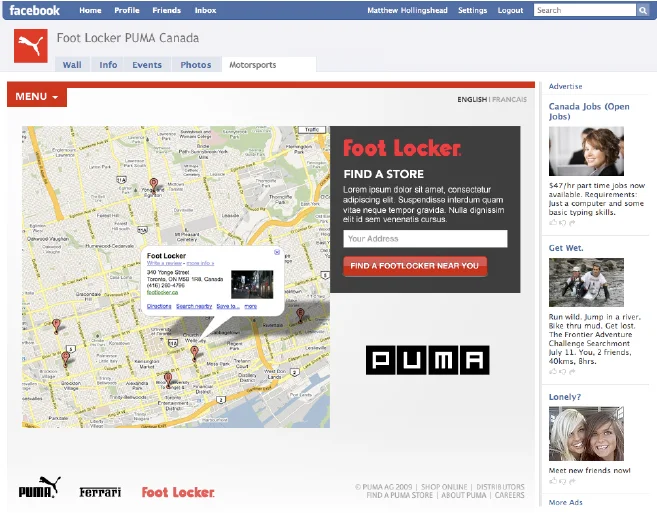Click the Foot Locker logo in the footer

178,492
